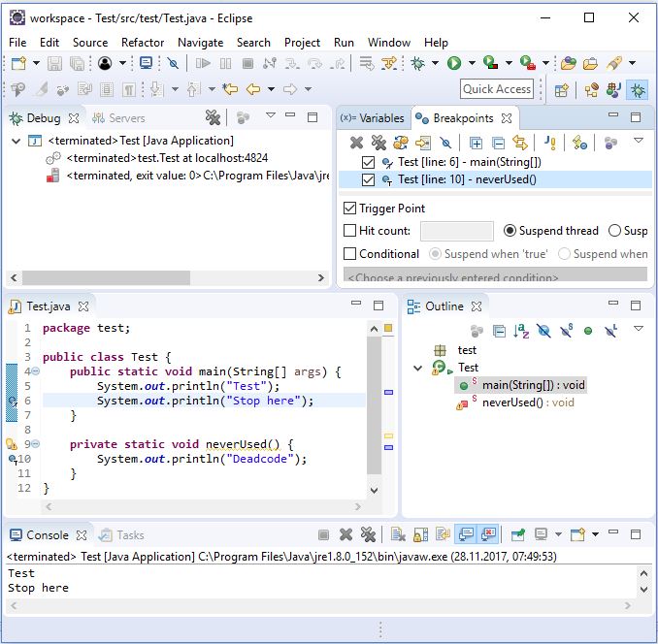Uncheck breakpoint Test line 6 checkbox

(x=368, y=162)
